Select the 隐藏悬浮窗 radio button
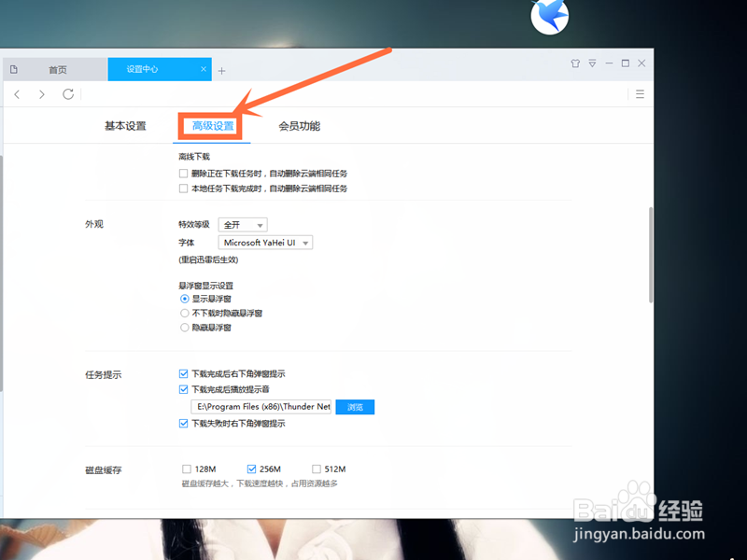The width and height of the screenshot is (747, 560). (185, 327)
